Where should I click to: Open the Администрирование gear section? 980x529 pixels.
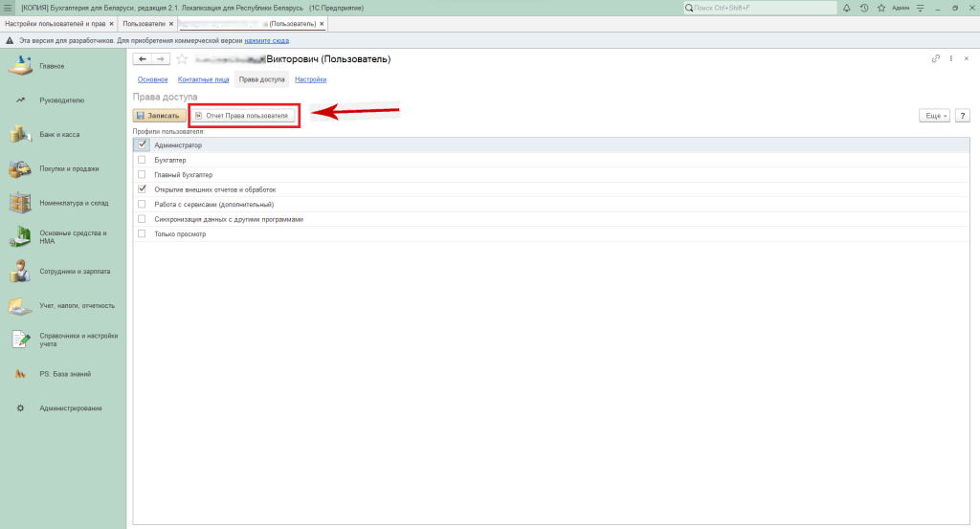(20, 408)
